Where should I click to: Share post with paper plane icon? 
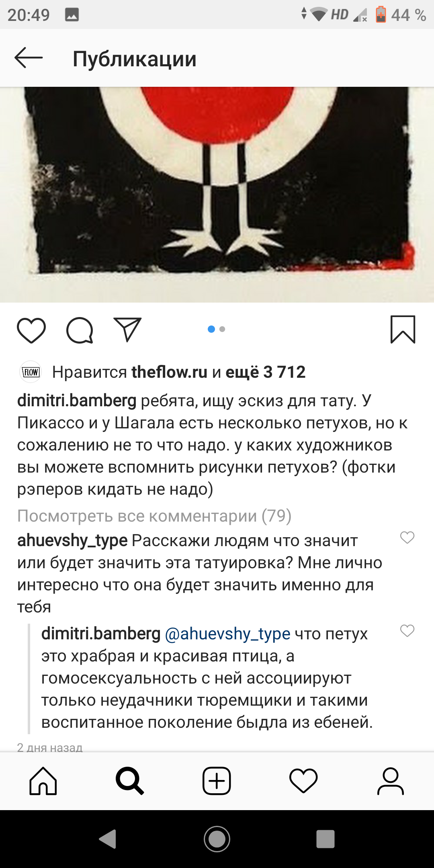point(127,330)
